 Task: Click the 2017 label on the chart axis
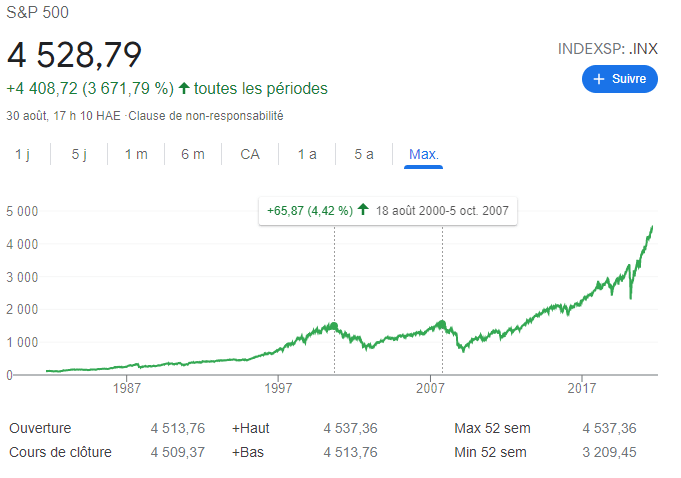click(x=583, y=387)
